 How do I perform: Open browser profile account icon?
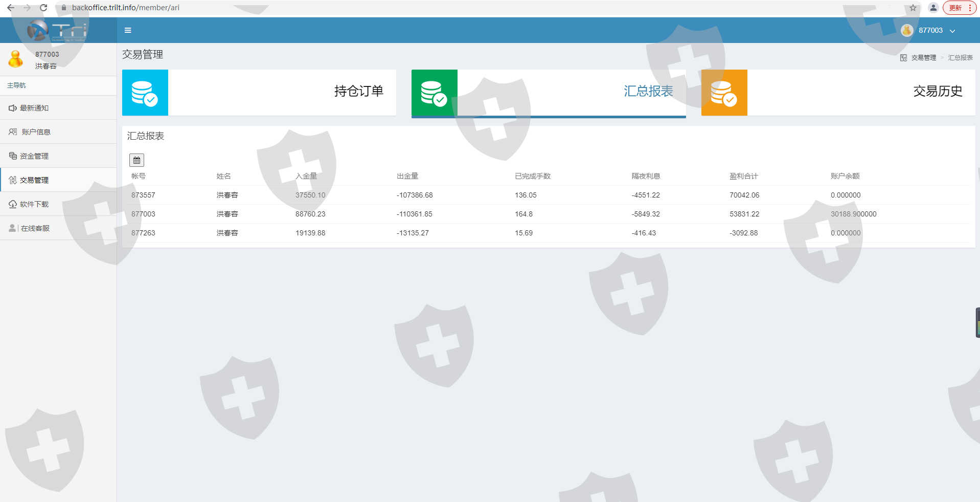(x=933, y=8)
